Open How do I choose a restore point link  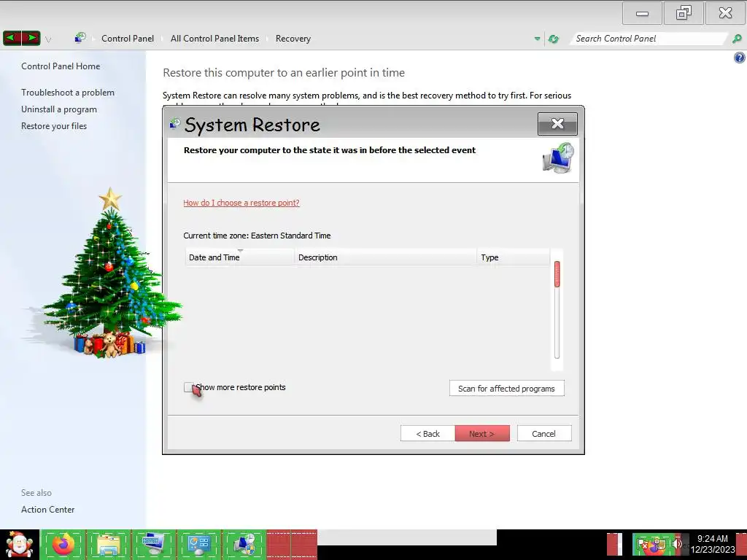coord(241,203)
